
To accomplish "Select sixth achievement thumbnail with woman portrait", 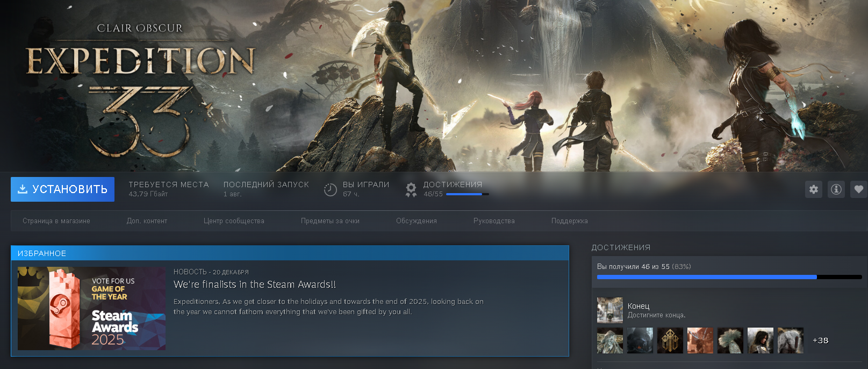I will [x=761, y=340].
